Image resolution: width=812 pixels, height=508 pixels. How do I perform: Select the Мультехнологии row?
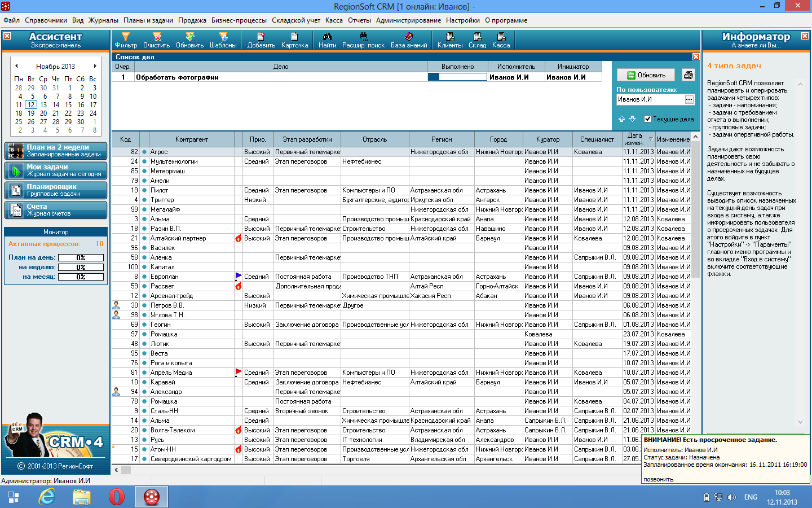401,161
